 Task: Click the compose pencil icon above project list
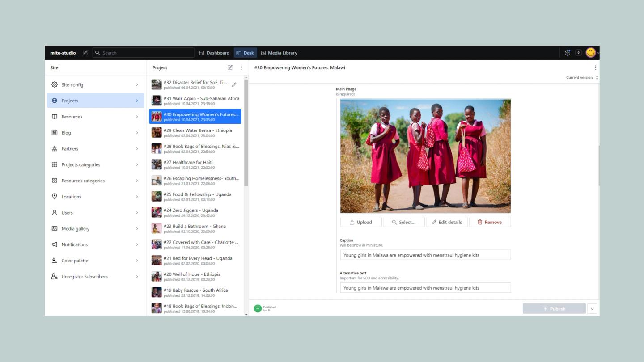[230, 67]
